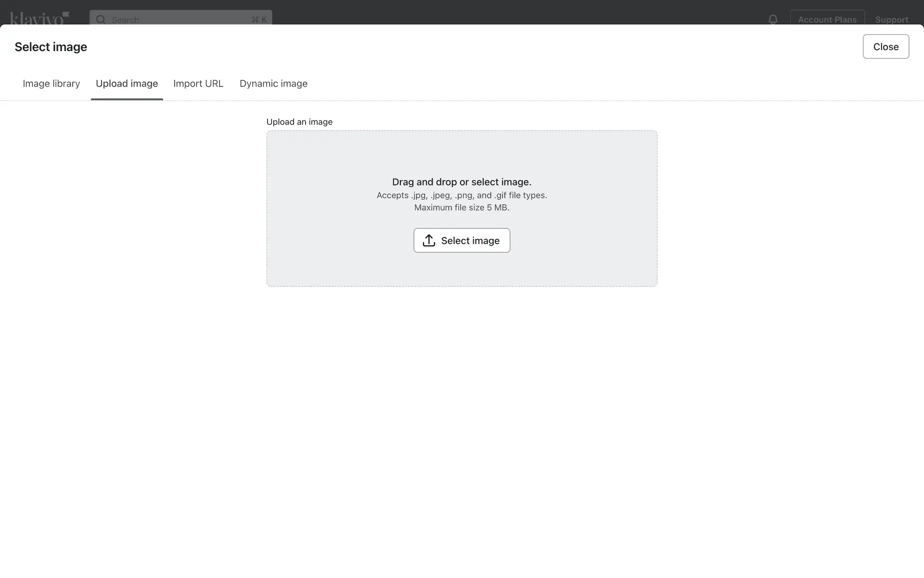Click the ⌘K shortcut hint in search
The image size is (924, 578).
coord(259,20)
